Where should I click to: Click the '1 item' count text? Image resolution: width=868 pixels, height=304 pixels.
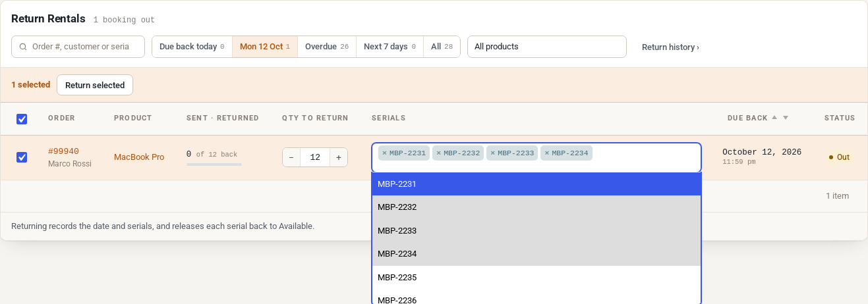[837, 196]
